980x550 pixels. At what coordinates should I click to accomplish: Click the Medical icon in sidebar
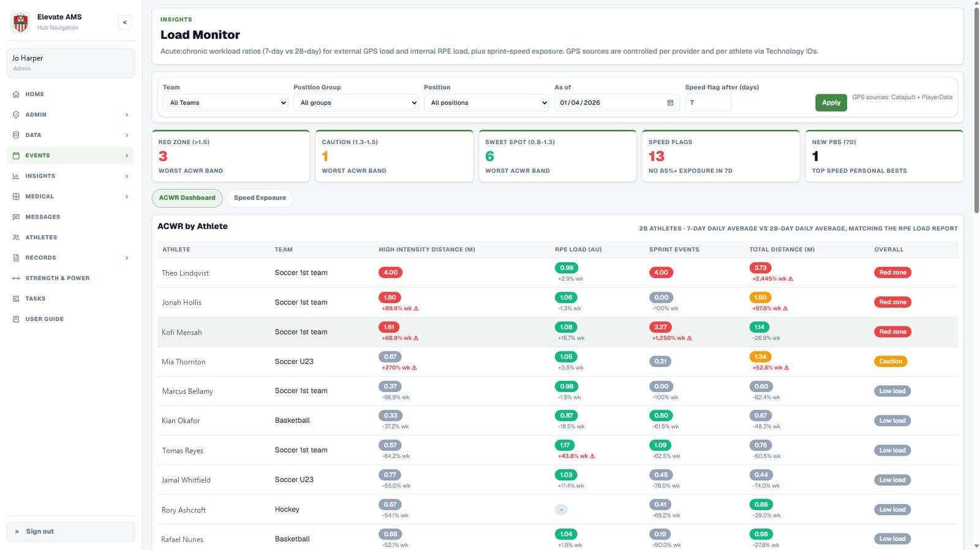(16, 197)
